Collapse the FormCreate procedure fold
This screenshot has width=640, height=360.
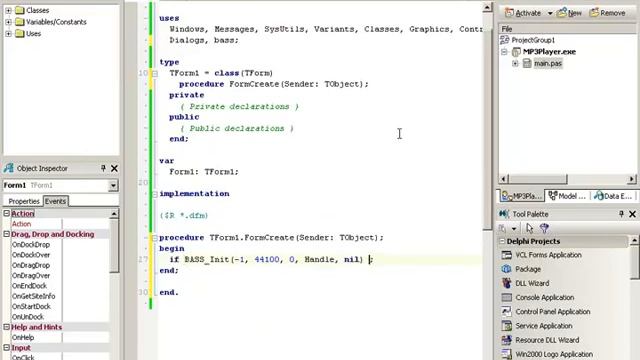point(155,238)
